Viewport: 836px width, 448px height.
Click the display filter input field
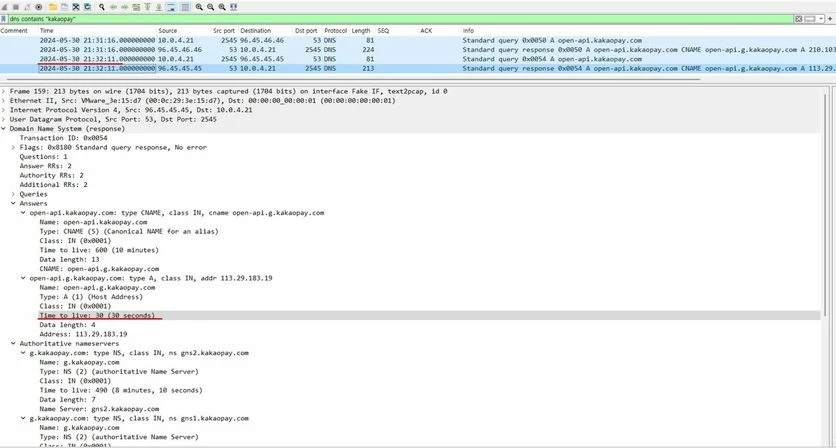pyautogui.click(x=400, y=19)
